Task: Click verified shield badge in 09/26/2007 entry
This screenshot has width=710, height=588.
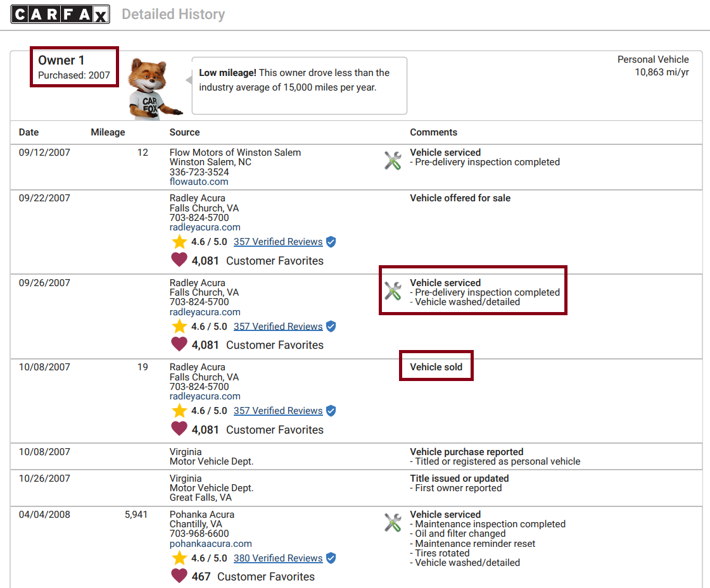Action: tap(331, 327)
